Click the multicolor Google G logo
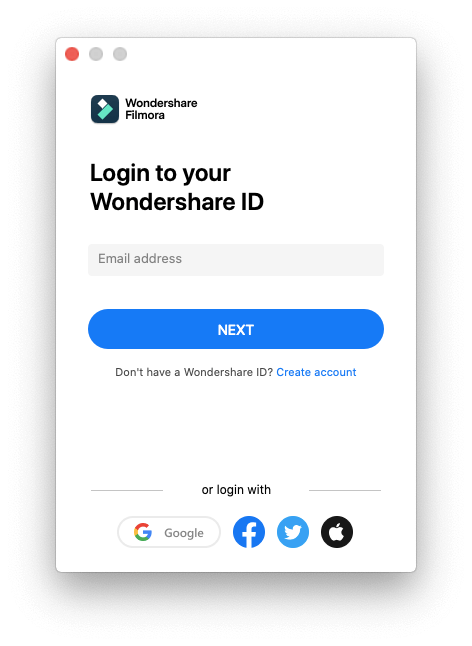Viewport: 472px width, 646px height. point(143,532)
